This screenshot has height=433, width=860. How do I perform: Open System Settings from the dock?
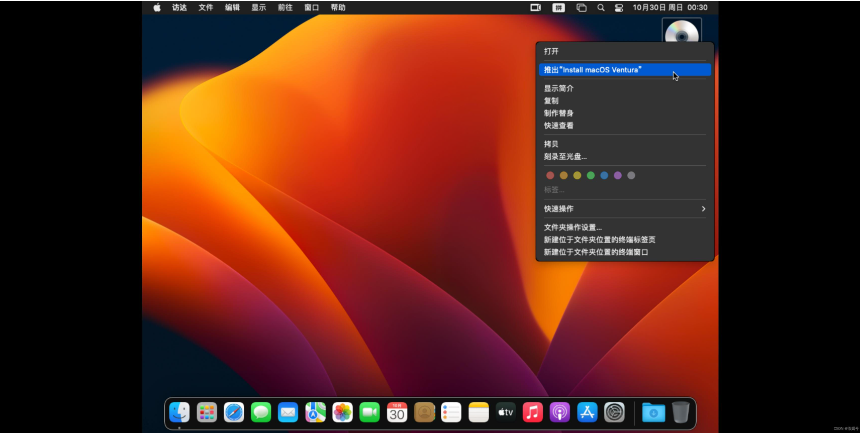tap(615, 412)
